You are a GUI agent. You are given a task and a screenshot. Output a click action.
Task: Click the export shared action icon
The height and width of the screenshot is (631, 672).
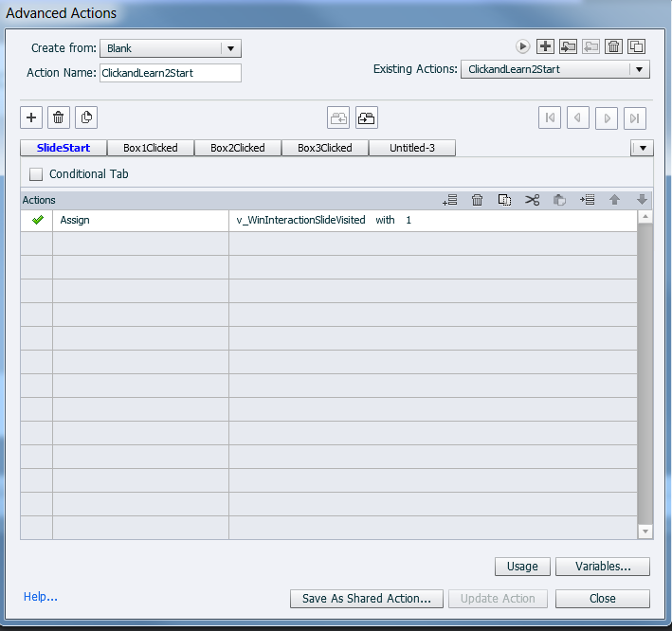[x=590, y=46]
